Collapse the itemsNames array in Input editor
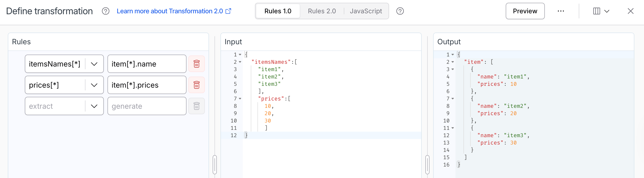This screenshot has width=644, height=178. 240,62
